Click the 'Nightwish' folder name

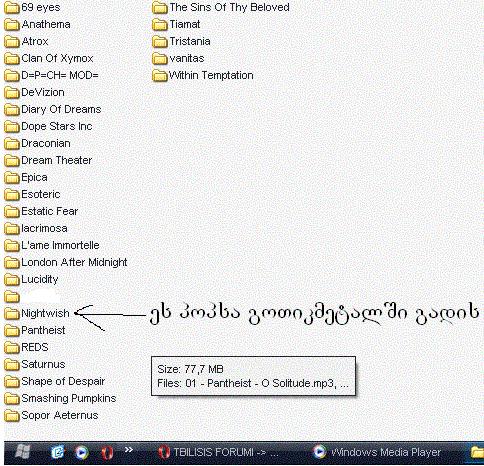tap(45, 313)
